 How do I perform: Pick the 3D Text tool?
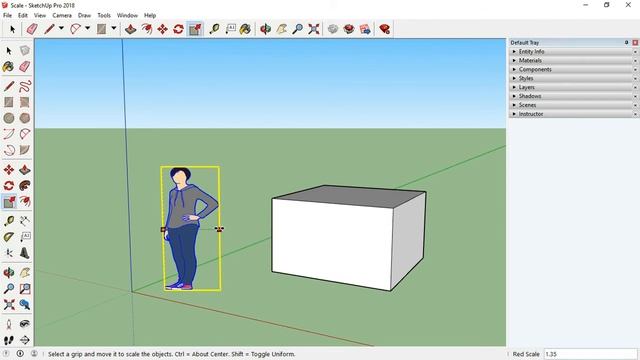[x=25, y=253]
